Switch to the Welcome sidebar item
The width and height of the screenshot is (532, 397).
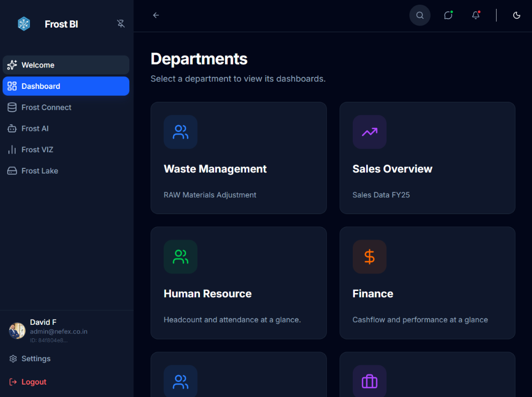point(38,65)
